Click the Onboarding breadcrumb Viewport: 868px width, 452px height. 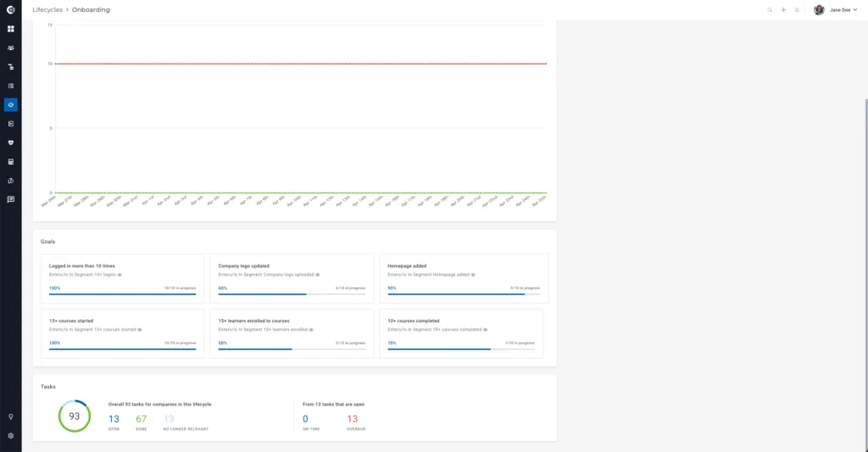[x=91, y=10]
